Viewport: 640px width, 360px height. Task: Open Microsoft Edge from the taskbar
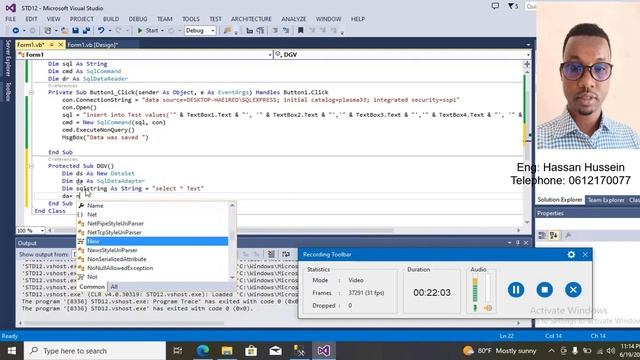[x=203, y=351]
